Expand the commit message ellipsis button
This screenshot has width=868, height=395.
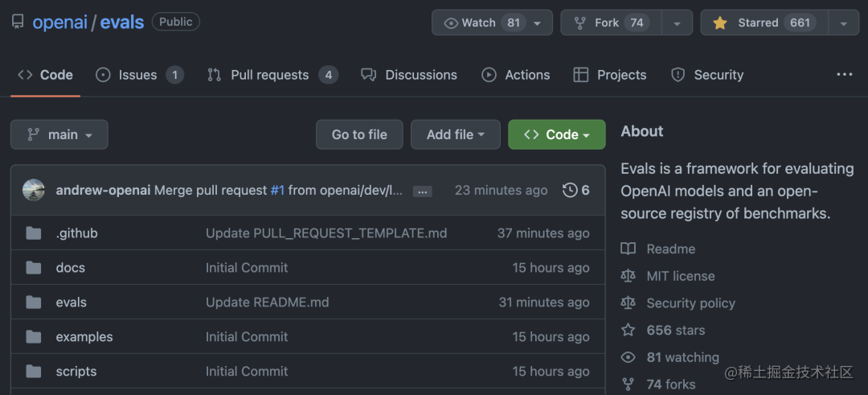coord(423,191)
